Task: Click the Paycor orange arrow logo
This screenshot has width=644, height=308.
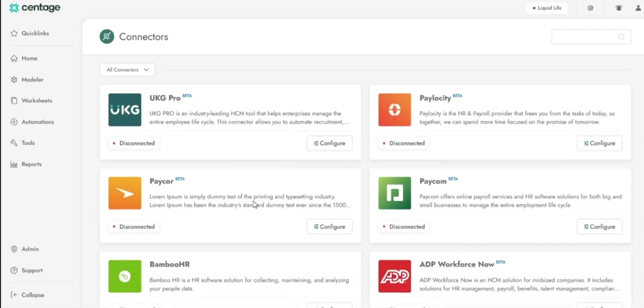Action: point(124,193)
